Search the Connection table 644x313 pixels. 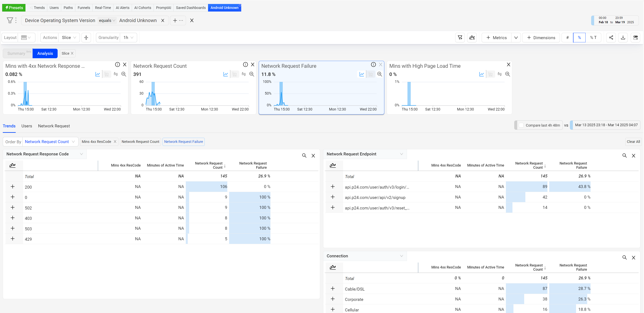[x=625, y=258]
